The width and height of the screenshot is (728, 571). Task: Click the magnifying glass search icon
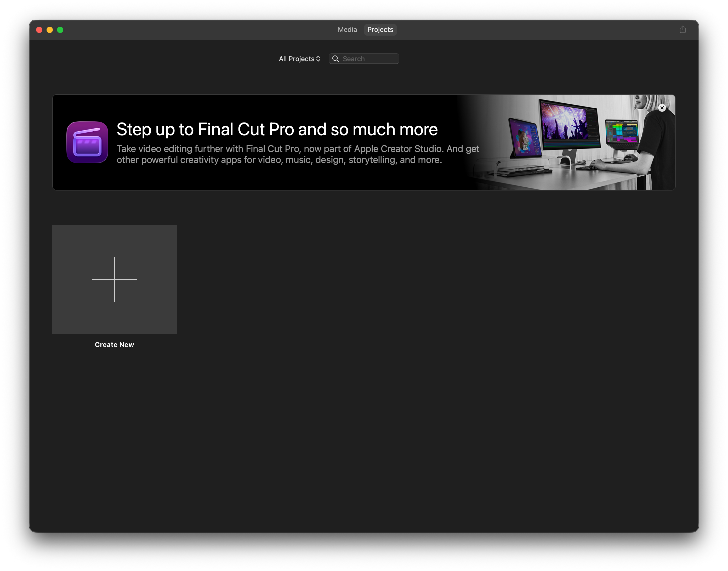(x=335, y=59)
